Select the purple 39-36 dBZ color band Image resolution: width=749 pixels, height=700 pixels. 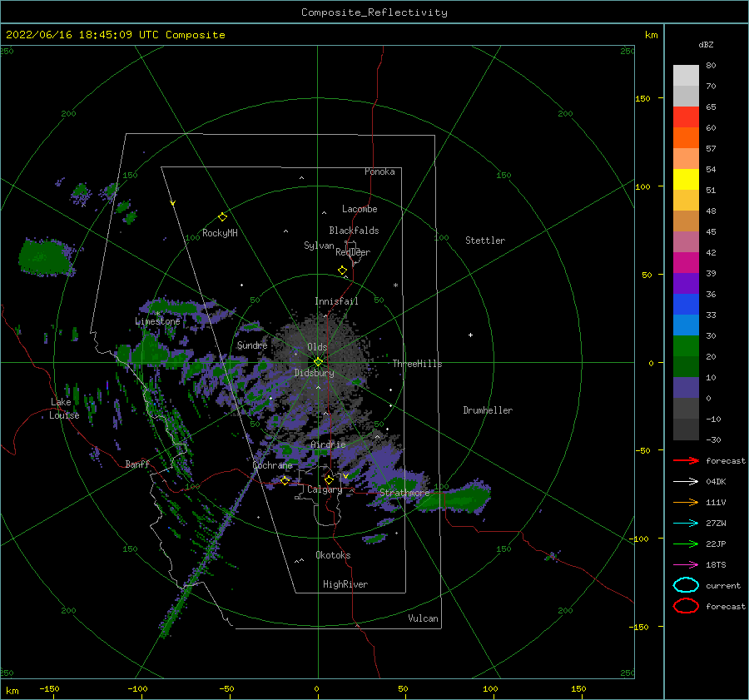point(686,284)
